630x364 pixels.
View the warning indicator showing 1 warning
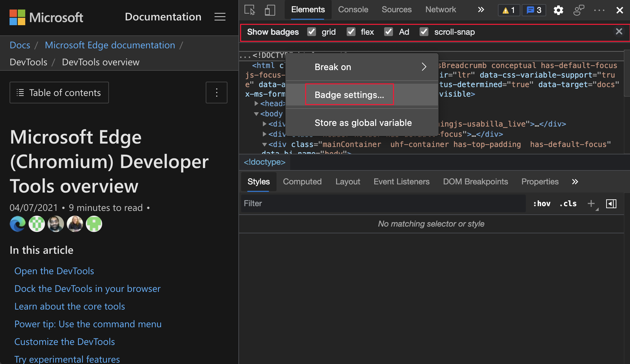click(508, 10)
